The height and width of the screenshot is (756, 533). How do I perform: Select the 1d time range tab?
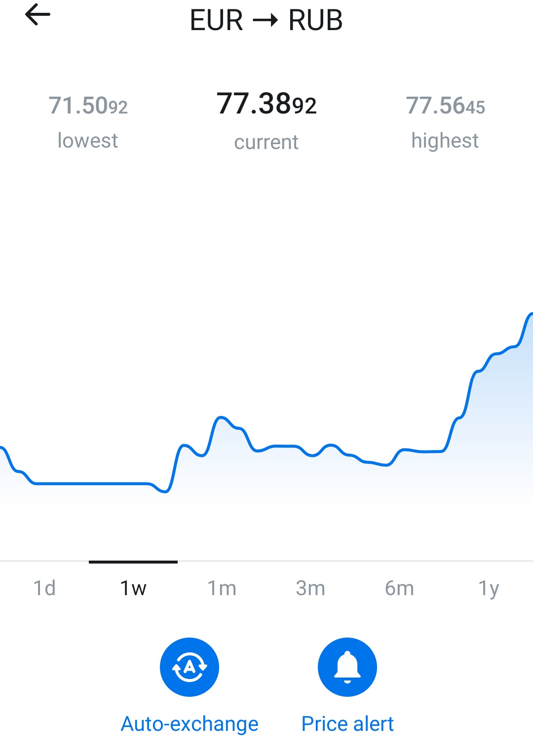[44, 588]
